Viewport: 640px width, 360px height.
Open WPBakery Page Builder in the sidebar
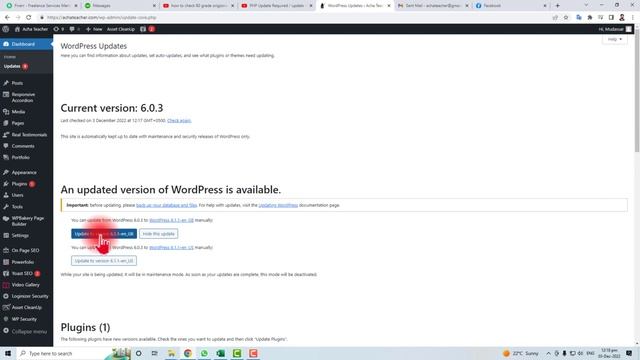pyautogui.click(x=27, y=221)
